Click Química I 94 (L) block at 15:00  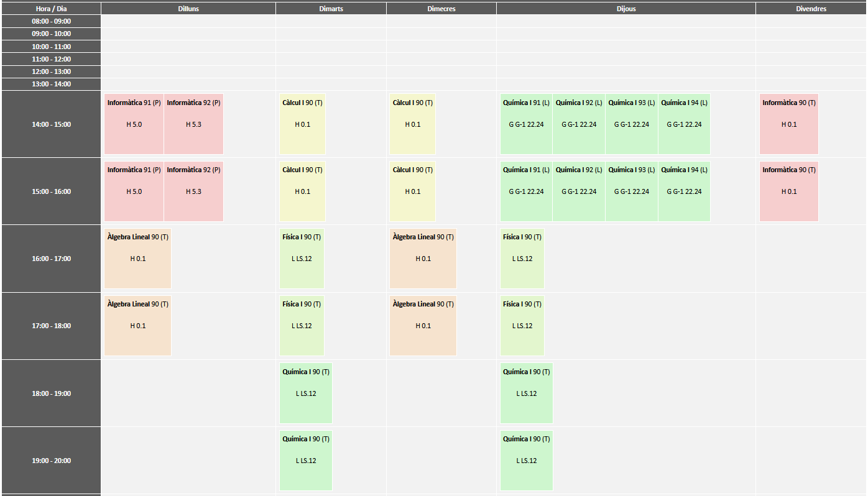tap(684, 191)
